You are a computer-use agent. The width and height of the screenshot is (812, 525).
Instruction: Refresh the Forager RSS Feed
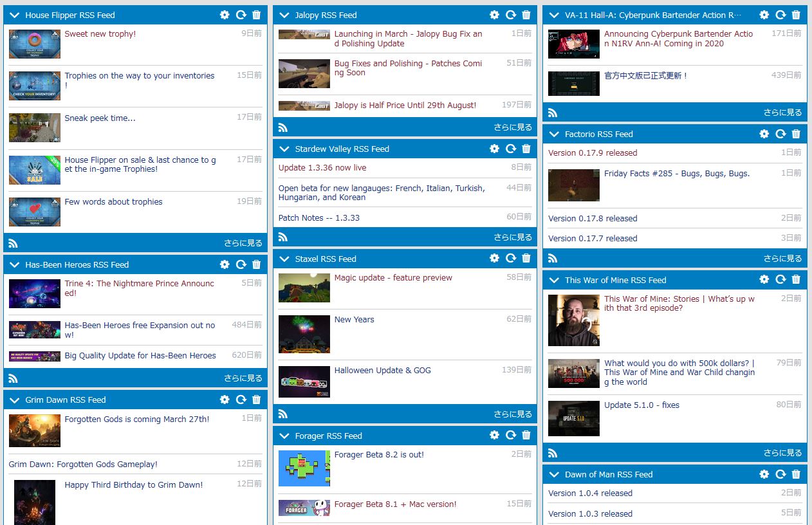(511, 436)
